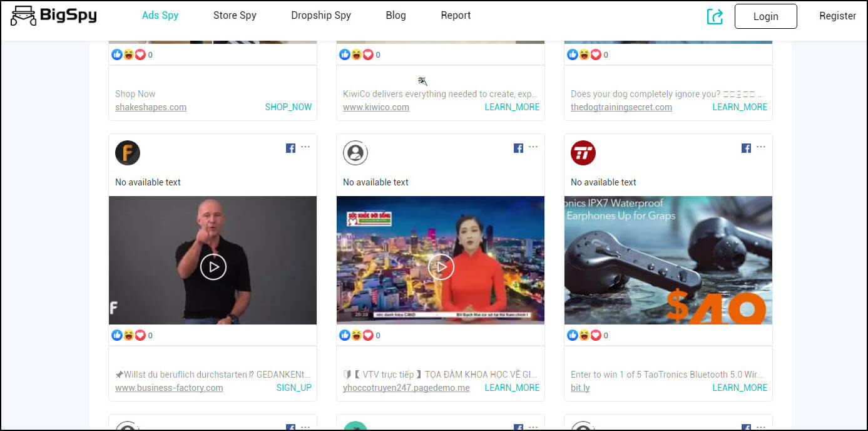Image resolution: width=868 pixels, height=431 pixels.
Task: Click TaoTronics waterproof earphones ad image
Action: 668,260
